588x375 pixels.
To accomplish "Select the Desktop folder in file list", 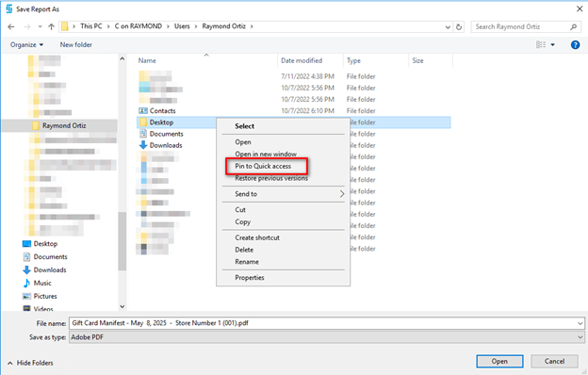I will tap(161, 122).
